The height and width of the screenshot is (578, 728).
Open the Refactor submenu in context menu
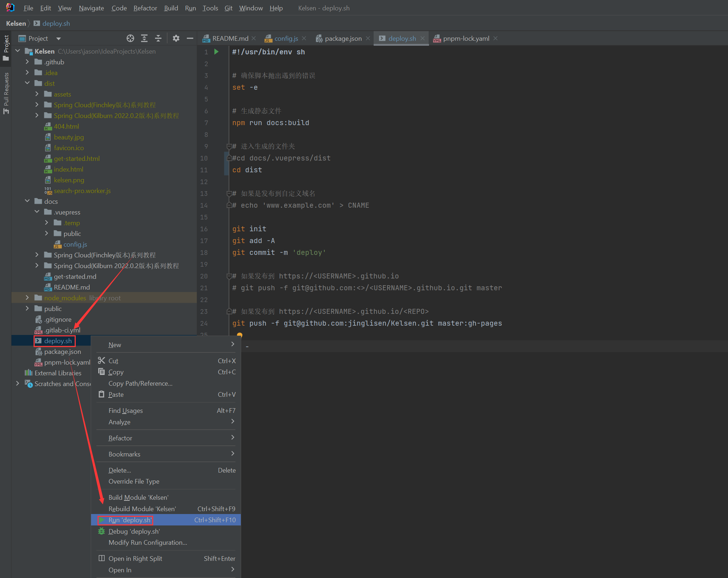click(x=166, y=438)
